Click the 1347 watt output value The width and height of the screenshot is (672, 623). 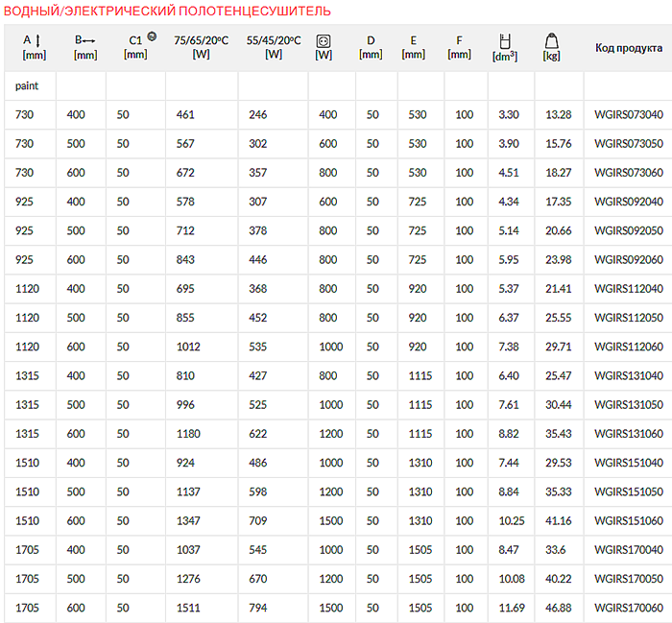pos(188,520)
